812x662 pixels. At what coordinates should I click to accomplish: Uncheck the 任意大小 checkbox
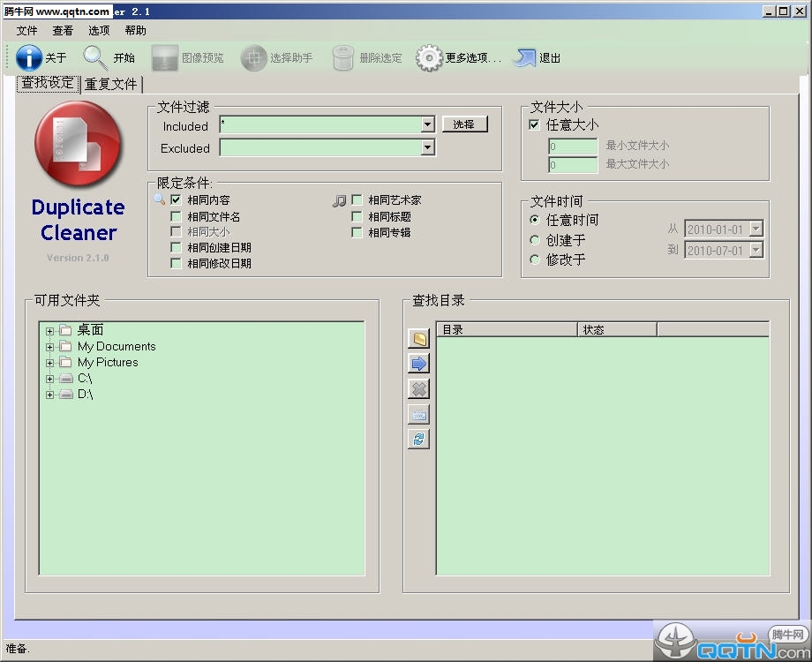pos(535,124)
